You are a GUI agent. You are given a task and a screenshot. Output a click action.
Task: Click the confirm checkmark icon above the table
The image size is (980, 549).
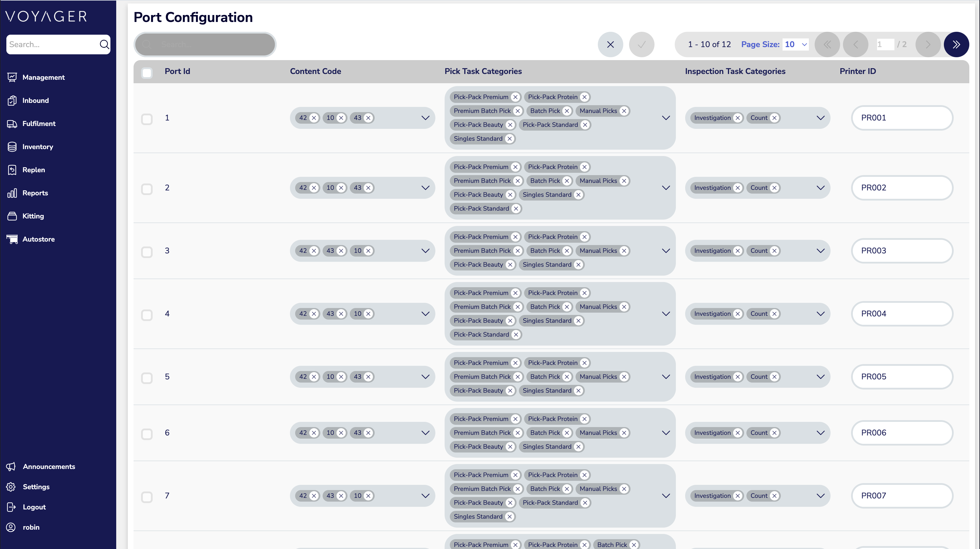pyautogui.click(x=641, y=44)
